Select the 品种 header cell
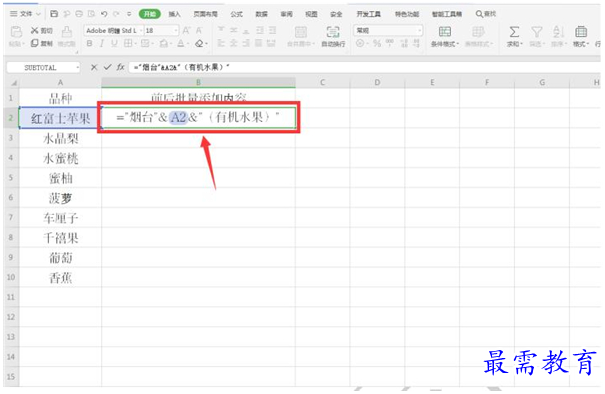The width and height of the screenshot is (605, 394). point(61,98)
